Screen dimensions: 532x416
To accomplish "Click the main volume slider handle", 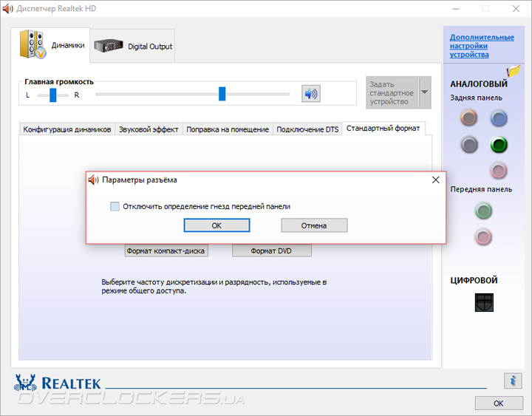I will pos(222,94).
